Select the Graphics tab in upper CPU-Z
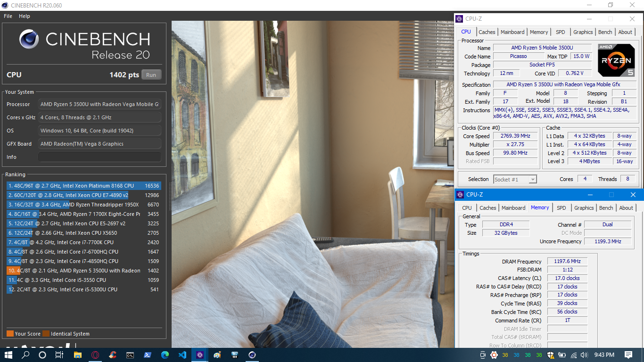The height and width of the screenshot is (362, 644). coord(583,32)
